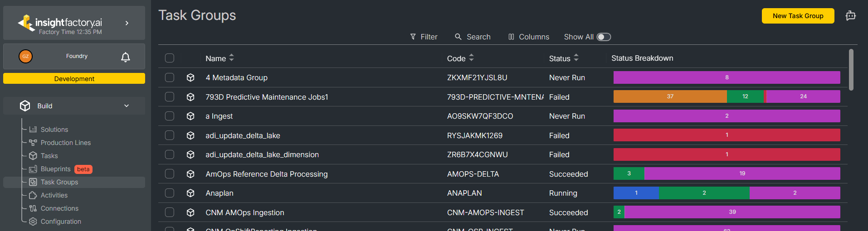This screenshot has width=868, height=231.
Task: Open Solutions in the sidebar
Action: [x=54, y=130]
